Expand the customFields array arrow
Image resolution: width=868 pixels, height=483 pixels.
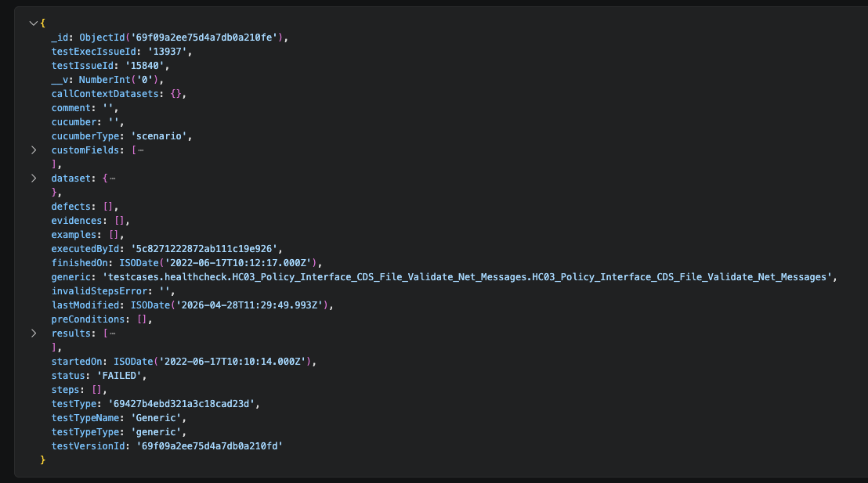pyautogui.click(x=33, y=150)
